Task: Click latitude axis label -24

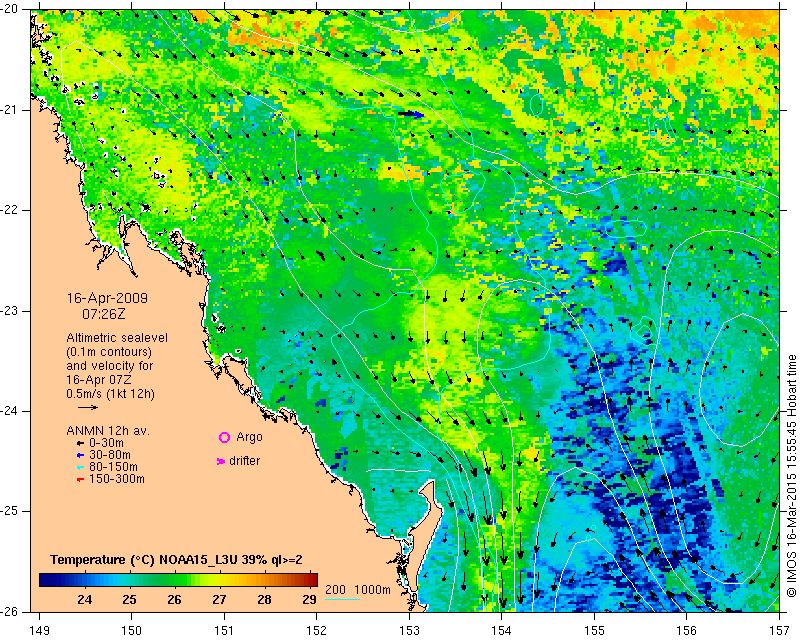Action: 10,411
